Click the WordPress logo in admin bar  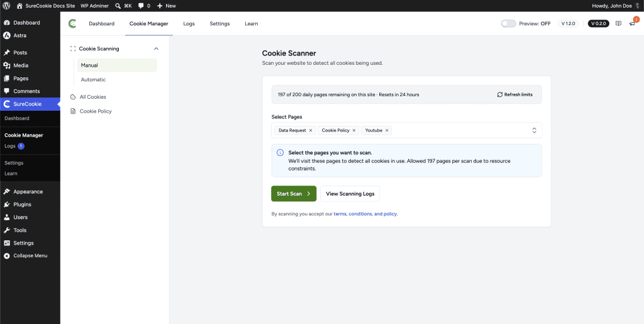pyautogui.click(x=6, y=6)
